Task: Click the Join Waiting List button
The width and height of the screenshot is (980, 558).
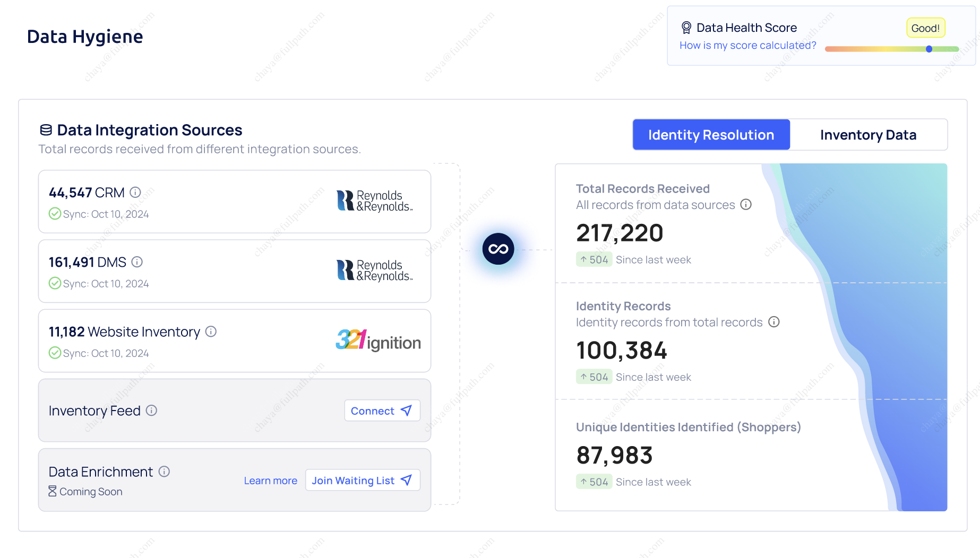Action: 362,481
